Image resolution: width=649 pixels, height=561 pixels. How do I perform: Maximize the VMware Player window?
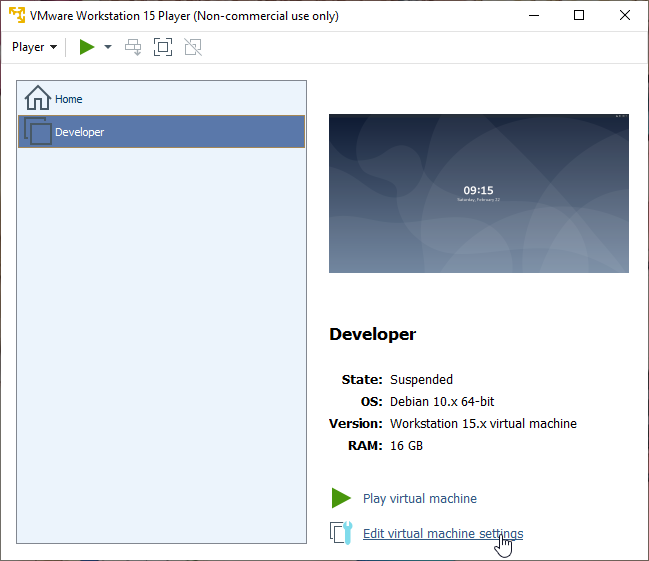point(579,16)
